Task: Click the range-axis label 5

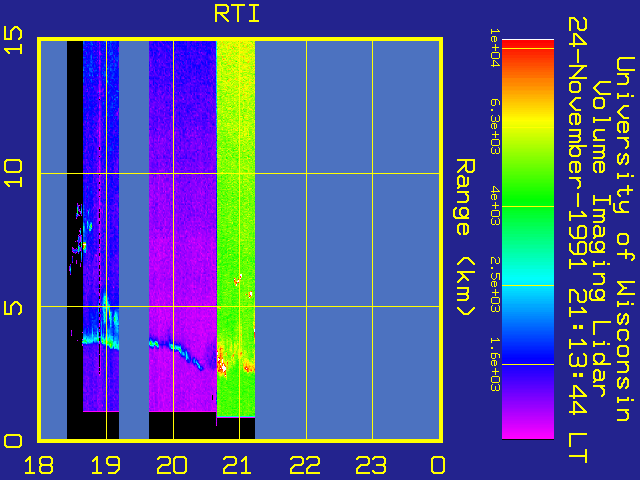Action: point(13,307)
